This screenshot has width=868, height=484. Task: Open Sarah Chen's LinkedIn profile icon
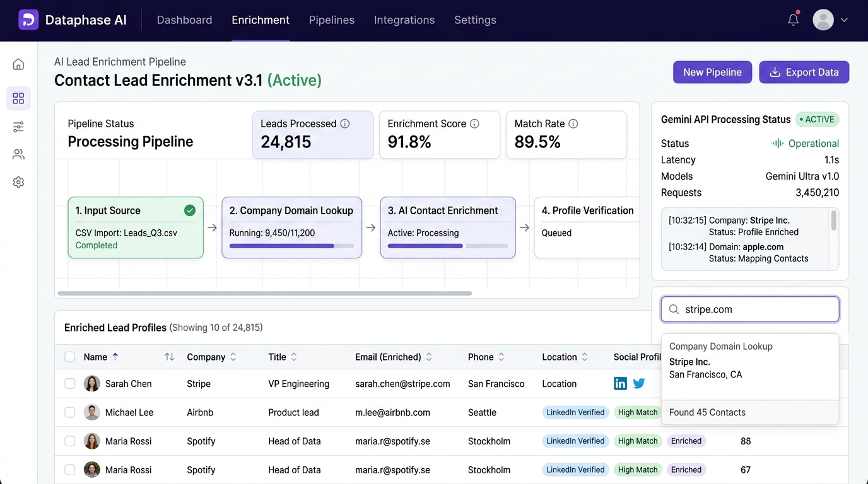(x=621, y=383)
